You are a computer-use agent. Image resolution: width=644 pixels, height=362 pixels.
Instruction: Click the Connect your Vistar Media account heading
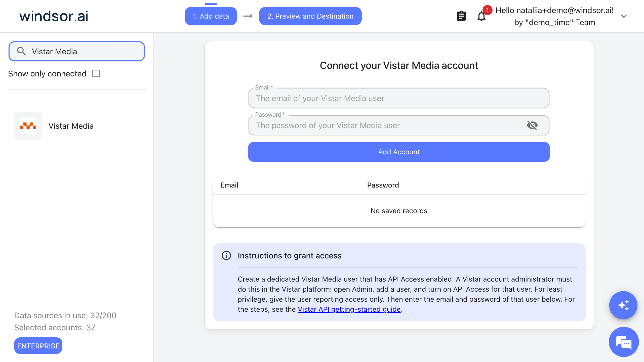tap(399, 65)
